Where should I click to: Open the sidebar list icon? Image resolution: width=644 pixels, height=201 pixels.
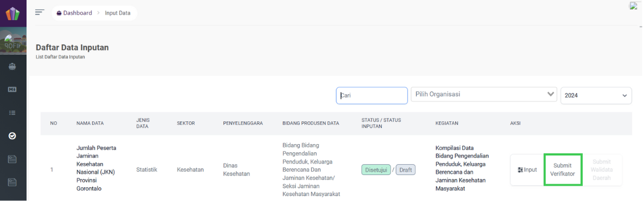(x=12, y=113)
